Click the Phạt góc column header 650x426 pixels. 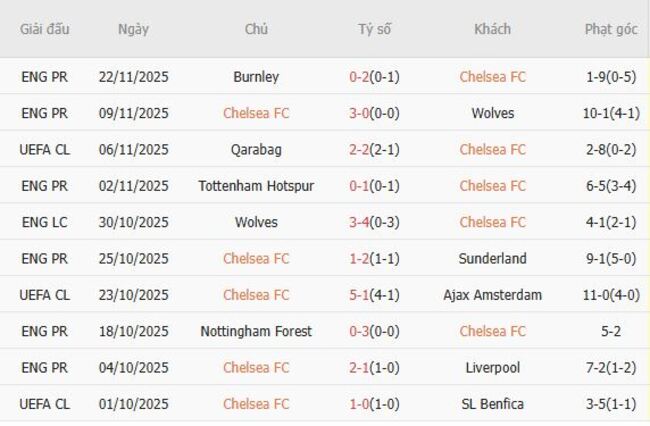(611, 29)
